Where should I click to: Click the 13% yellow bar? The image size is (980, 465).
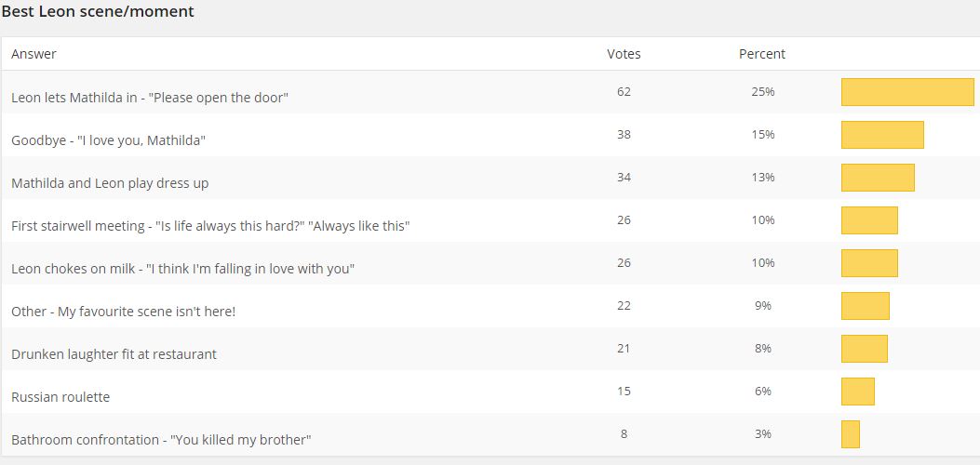pyautogui.click(x=879, y=178)
